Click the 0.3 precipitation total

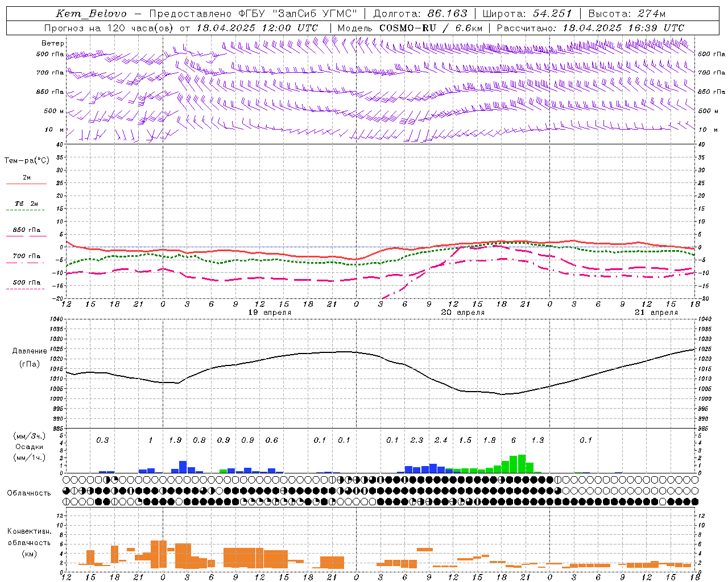tap(102, 440)
